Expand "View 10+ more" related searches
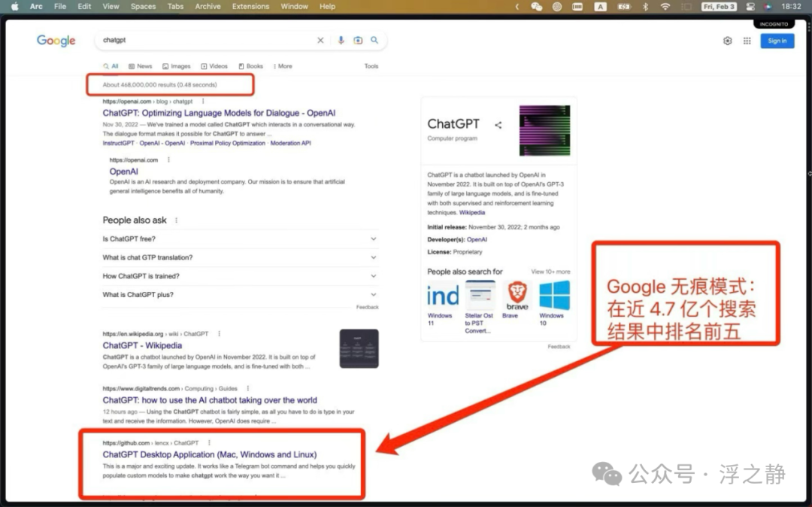 click(x=550, y=272)
